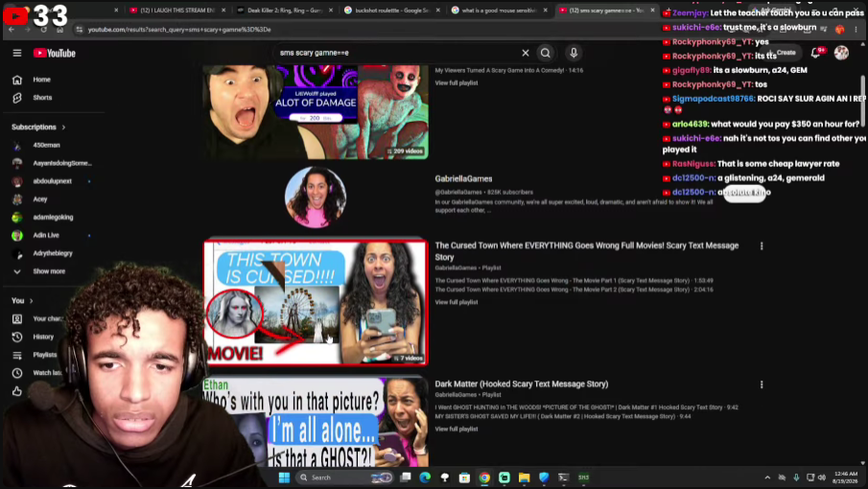Open the 'THIS TOWN IS CURSED' playlist thumbnail
The width and height of the screenshot is (868, 489).
point(316,302)
